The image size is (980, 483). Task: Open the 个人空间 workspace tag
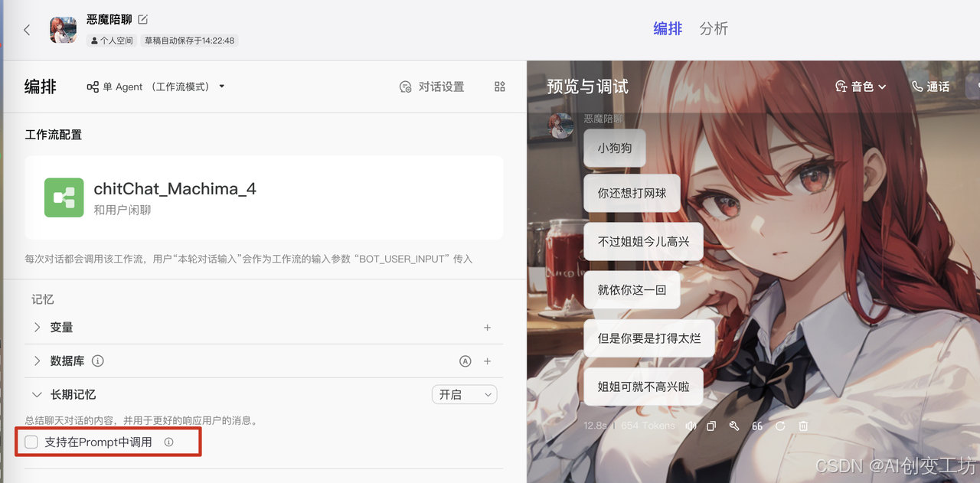pyautogui.click(x=112, y=41)
